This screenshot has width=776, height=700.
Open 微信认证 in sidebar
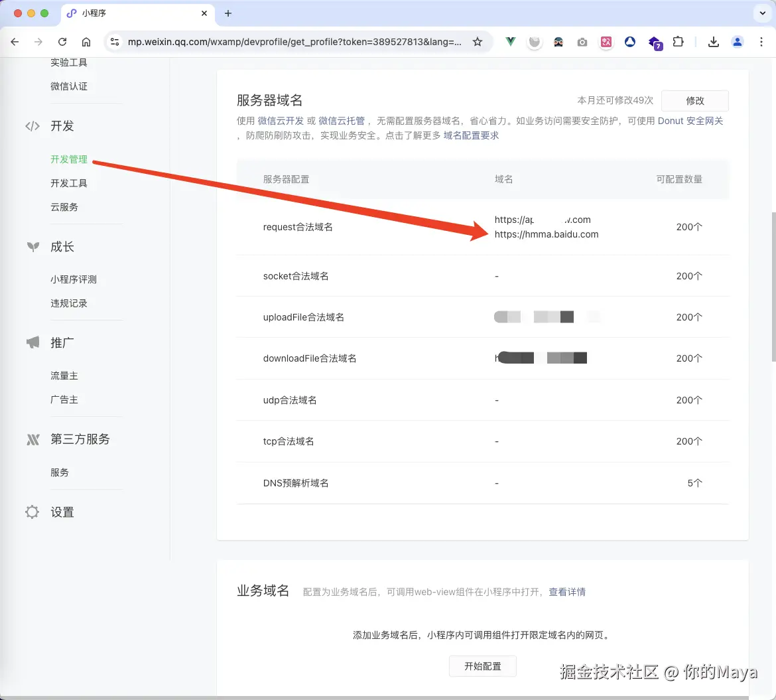point(69,86)
